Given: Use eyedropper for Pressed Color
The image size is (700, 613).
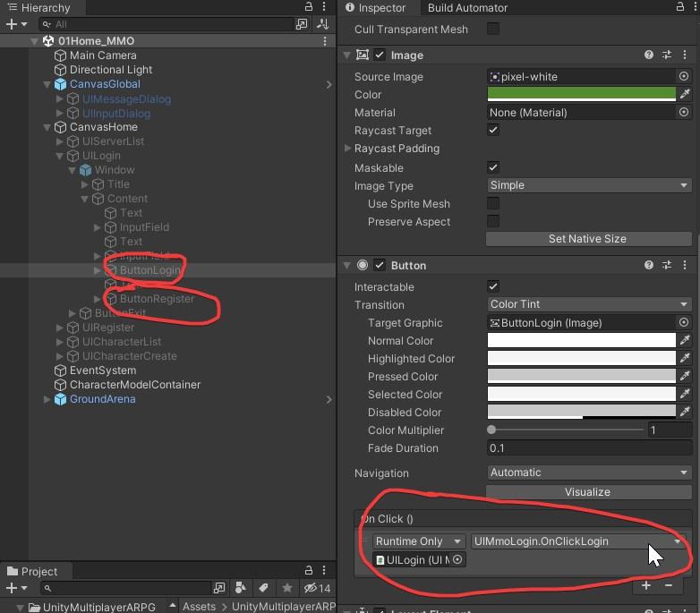Looking at the screenshot, I should point(685,376).
